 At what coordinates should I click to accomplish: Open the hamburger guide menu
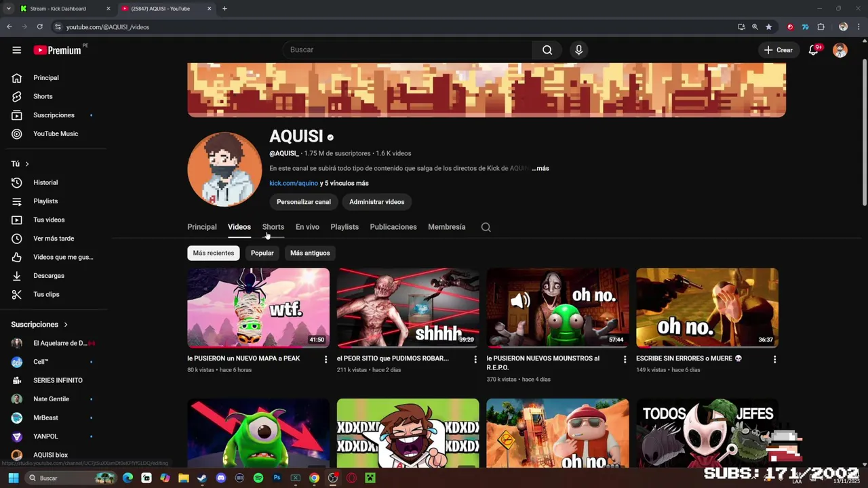coord(17,50)
